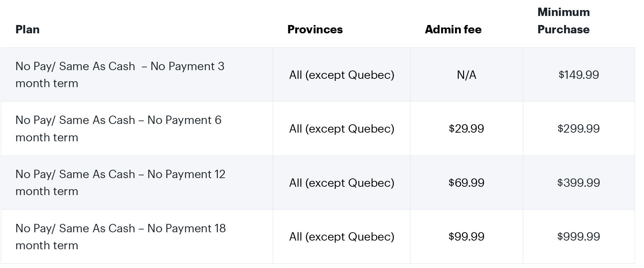Select the No Payment 18 month term plan
Viewport: 644px width, 268px height.
pyautogui.click(x=121, y=237)
